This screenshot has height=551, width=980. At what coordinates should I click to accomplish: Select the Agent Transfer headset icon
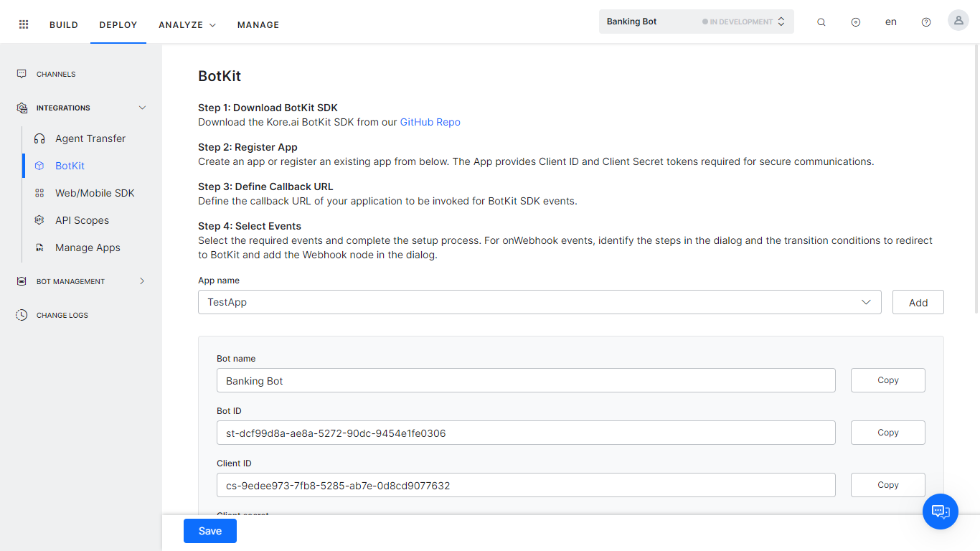pos(39,138)
